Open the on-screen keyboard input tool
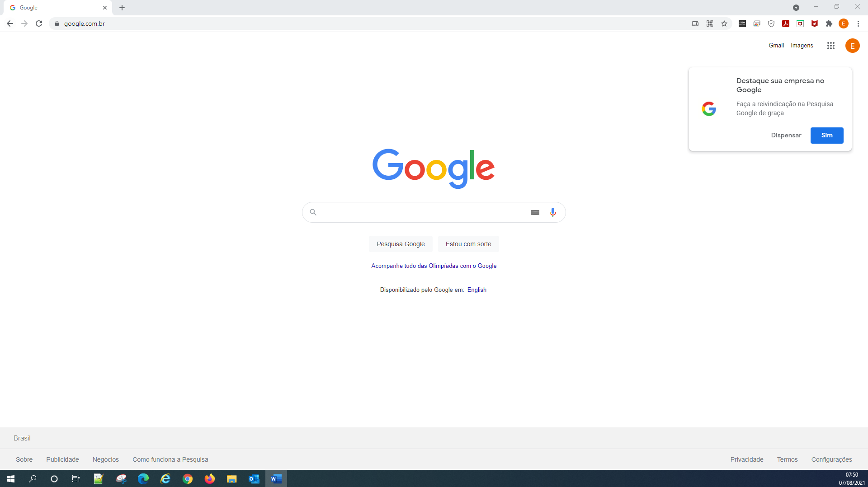The image size is (868, 487). pos(535,212)
